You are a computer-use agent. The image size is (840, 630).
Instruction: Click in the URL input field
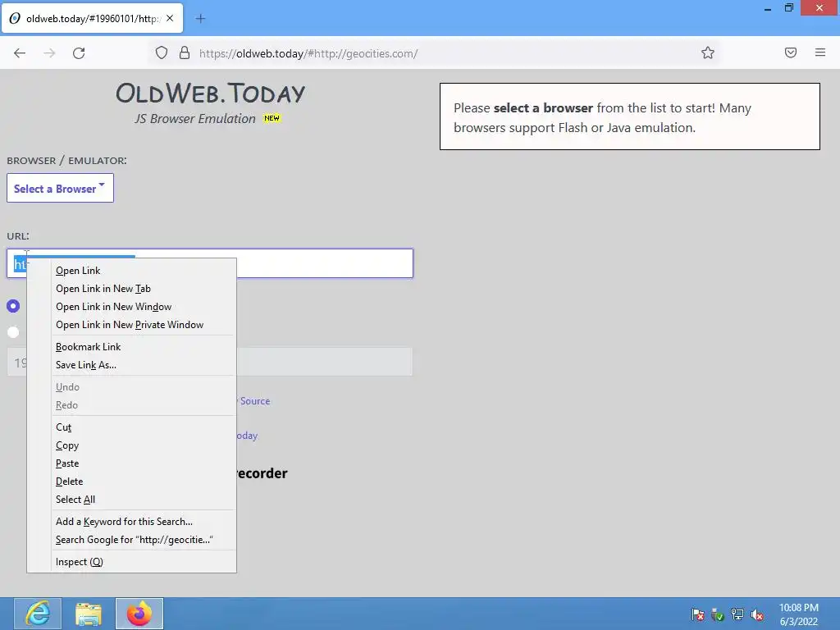coord(210,263)
